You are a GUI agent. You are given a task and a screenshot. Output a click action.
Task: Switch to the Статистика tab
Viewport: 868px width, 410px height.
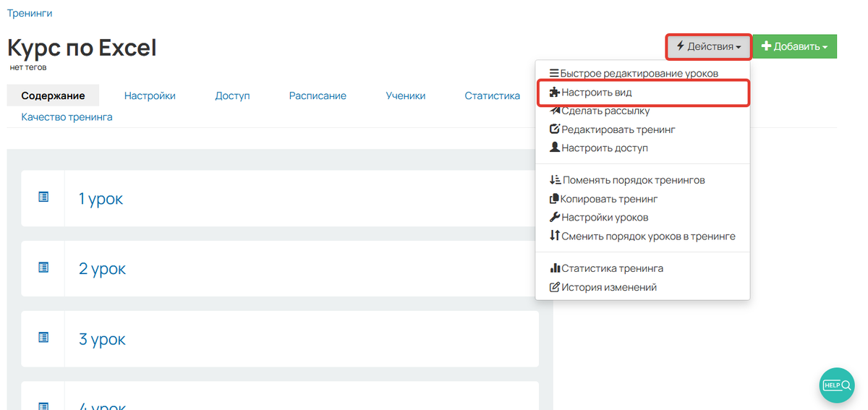493,95
